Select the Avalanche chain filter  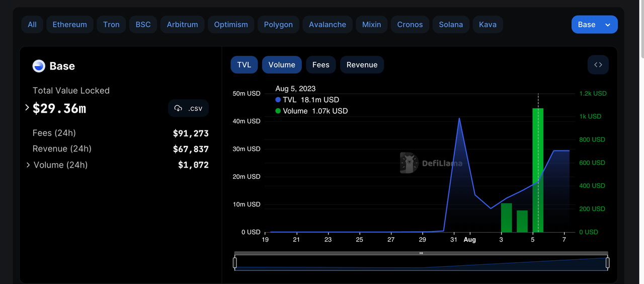(x=328, y=25)
